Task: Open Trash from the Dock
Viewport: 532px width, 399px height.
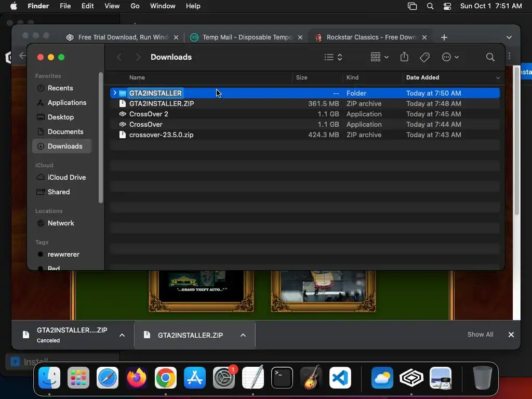Action: click(x=482, y=378)
